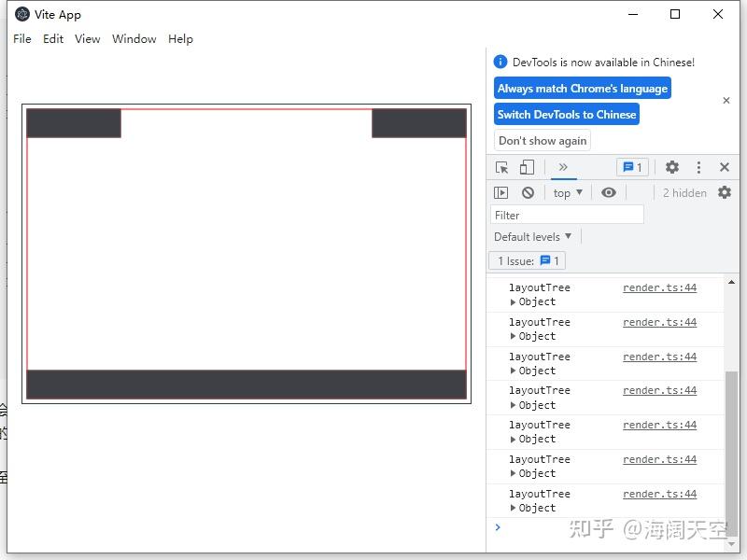Clear the console with the ban icon
This screenshot has width=747, height=560.
[528, 192]
